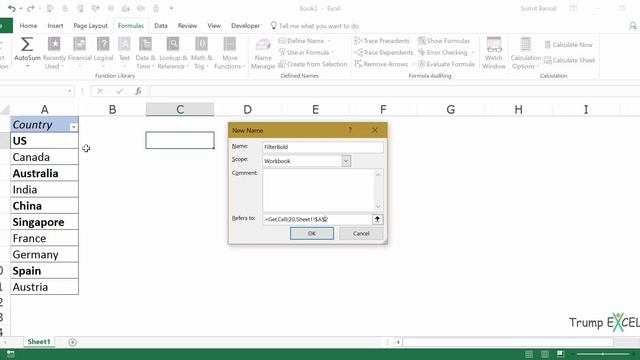Click Trace Precedents
The width and height of the screenshot is (640, 360).
[382, 41]
